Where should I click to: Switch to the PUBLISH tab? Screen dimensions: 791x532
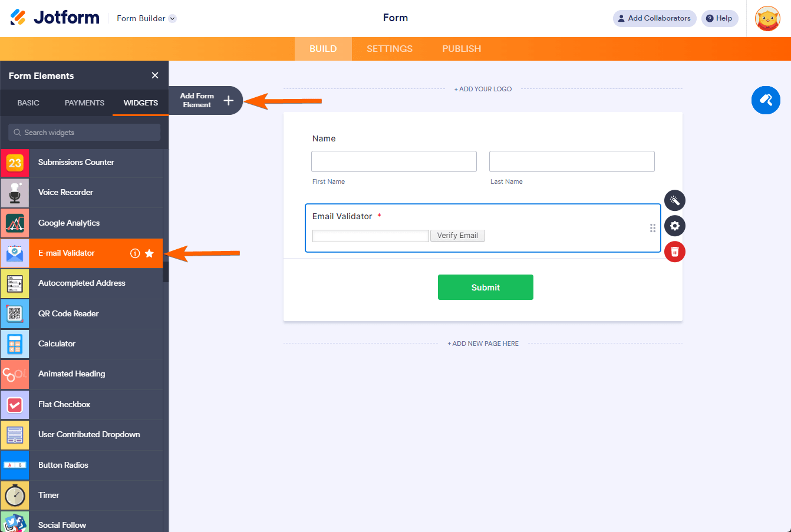click(x=462, y=49)
